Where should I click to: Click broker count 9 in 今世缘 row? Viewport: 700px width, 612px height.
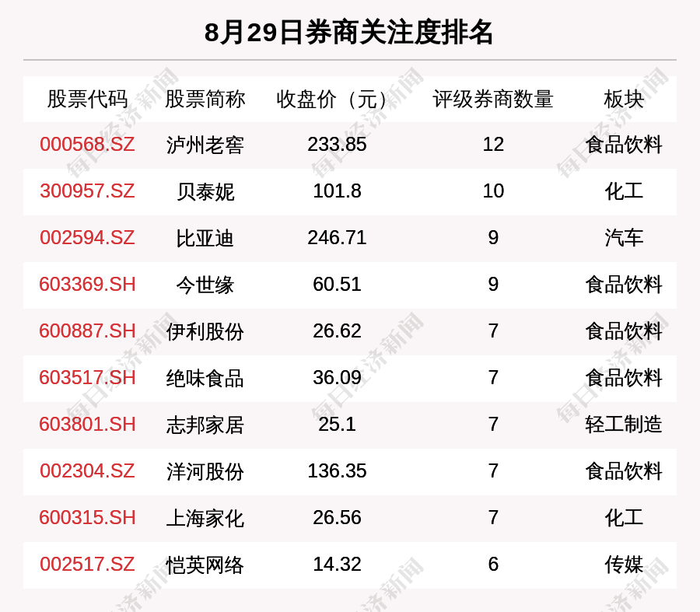[x=493, y=285]
